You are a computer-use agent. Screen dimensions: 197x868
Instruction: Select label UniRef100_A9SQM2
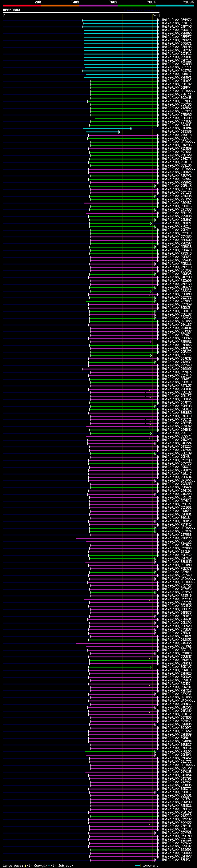177,125
